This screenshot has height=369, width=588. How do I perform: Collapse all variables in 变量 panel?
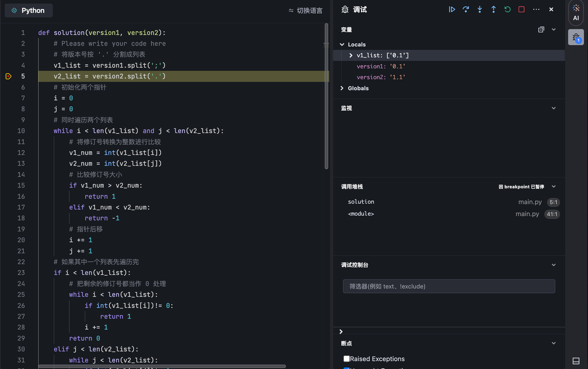(541, 30)
